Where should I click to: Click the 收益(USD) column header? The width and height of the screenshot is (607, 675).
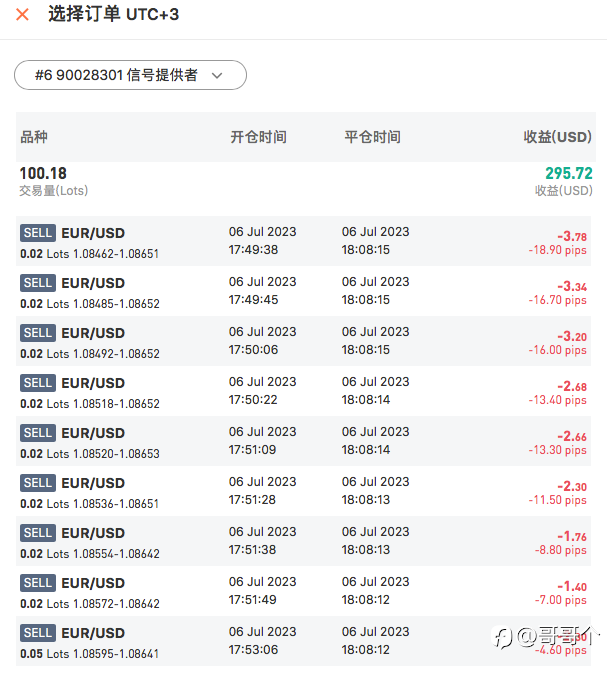(557, 137)
